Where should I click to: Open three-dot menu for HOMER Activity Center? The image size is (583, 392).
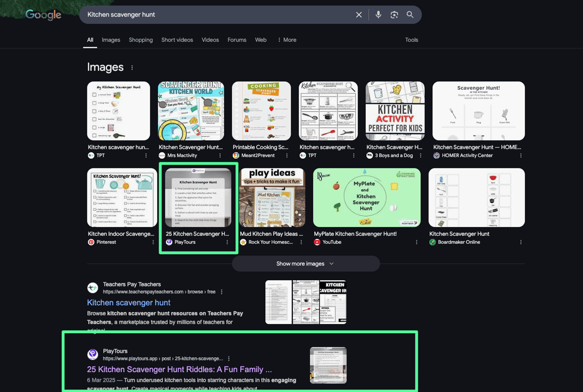click(521, 156)
